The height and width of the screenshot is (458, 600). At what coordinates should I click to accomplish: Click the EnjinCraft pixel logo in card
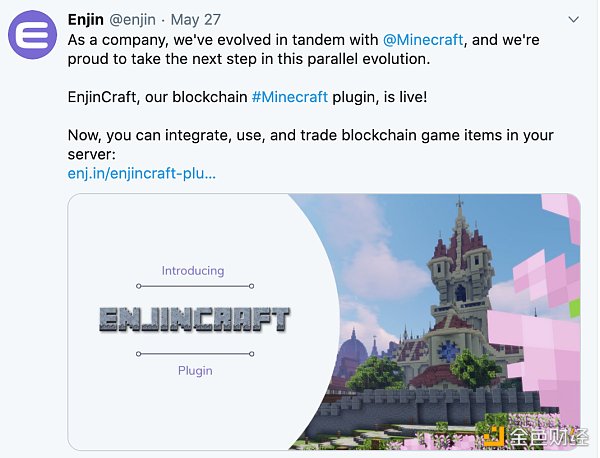(x=194, y=319)
